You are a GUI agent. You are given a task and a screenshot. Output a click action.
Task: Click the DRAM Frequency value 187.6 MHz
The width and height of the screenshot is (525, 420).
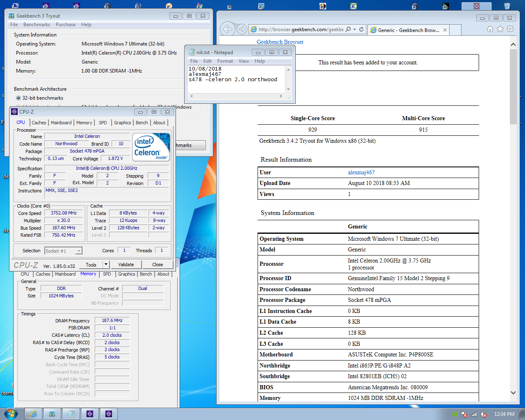pos(112,320)
